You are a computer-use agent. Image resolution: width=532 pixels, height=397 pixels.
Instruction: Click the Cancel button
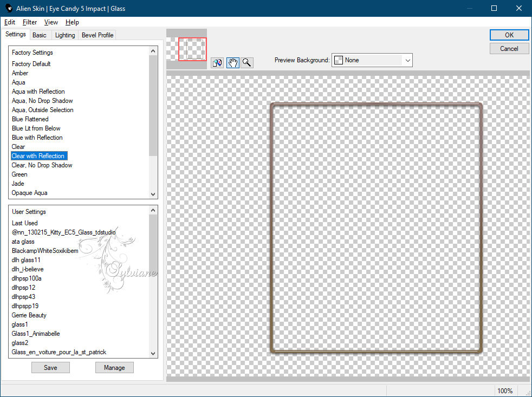tap(509, 49)
